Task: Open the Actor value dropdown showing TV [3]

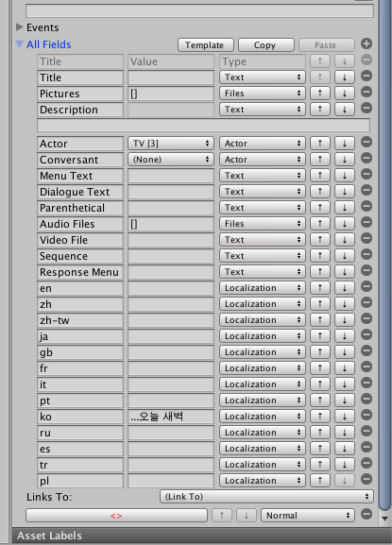Action: coord(171,144)
